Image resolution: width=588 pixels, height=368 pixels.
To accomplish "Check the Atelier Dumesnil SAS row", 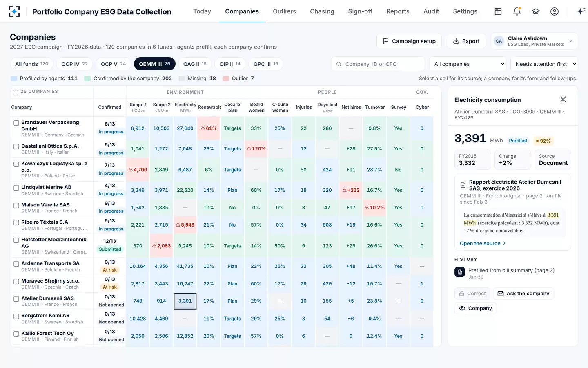I will 16,299.
